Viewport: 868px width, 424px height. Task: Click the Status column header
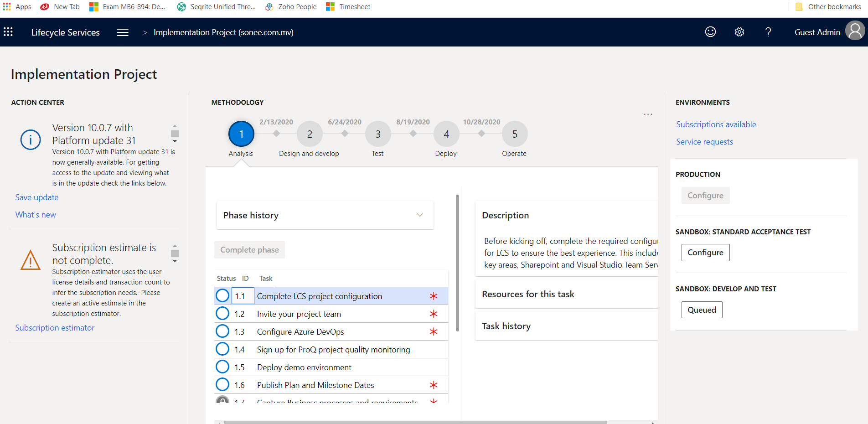(x=226, y=279)
